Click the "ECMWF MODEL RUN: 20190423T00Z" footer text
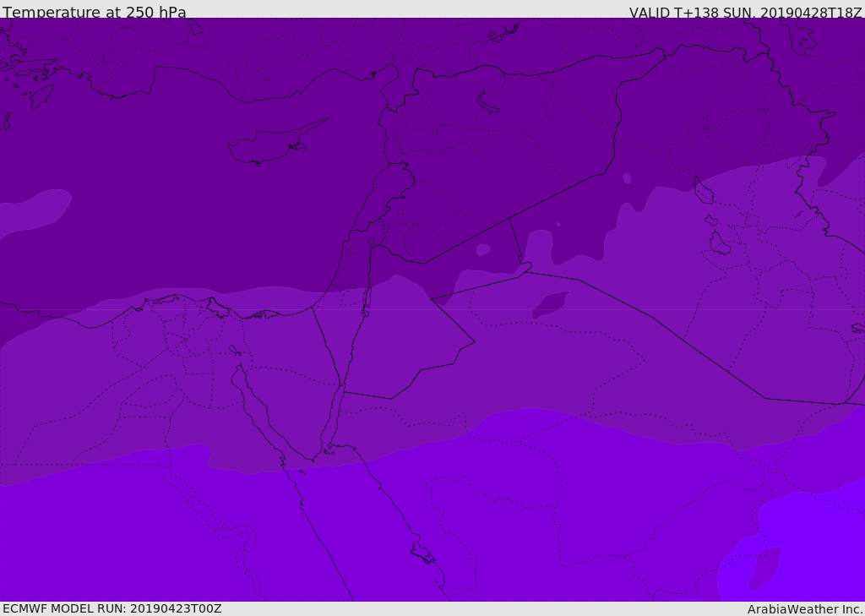The image size is (865, 616). click(x=112, y=608)
